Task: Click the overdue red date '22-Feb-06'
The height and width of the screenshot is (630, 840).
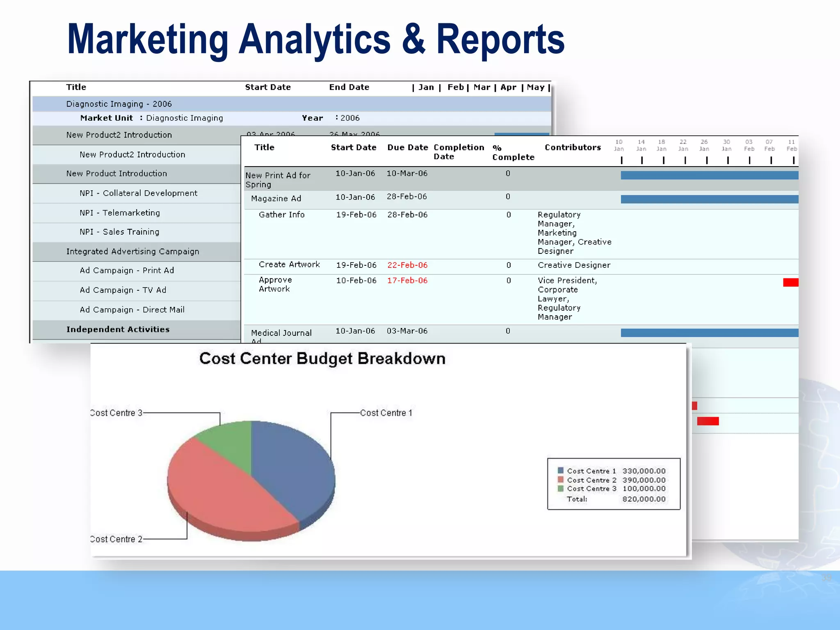Action: tap(407, 265)
